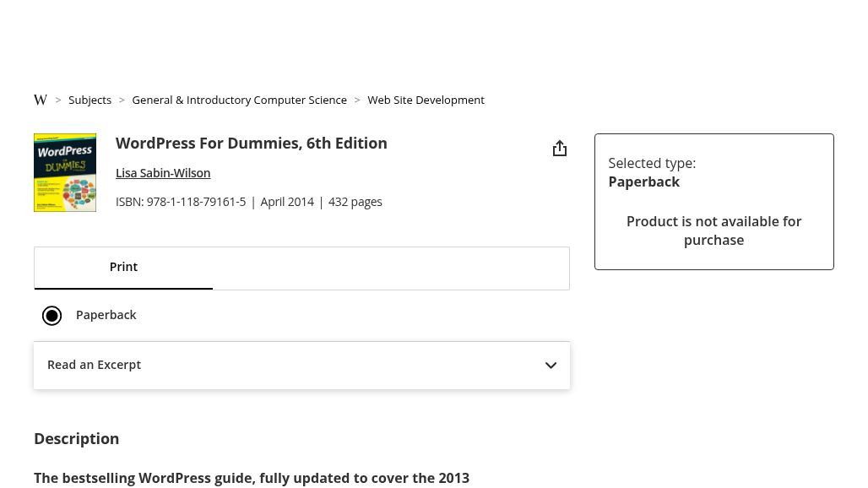The width and height of the screenshot is (868, 488).
Task: Open General & Introductory Computer Science breadcrumb
Action: 239,100
